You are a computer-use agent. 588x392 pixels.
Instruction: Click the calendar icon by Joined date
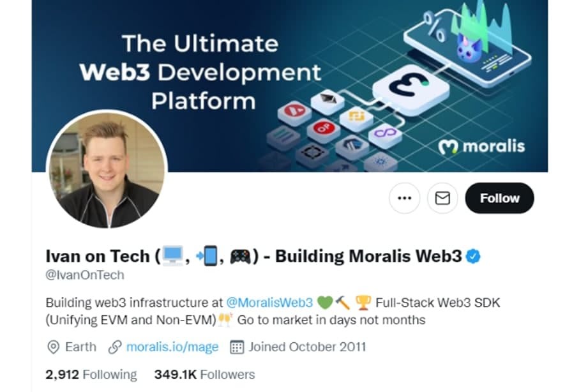click(237, 347)
